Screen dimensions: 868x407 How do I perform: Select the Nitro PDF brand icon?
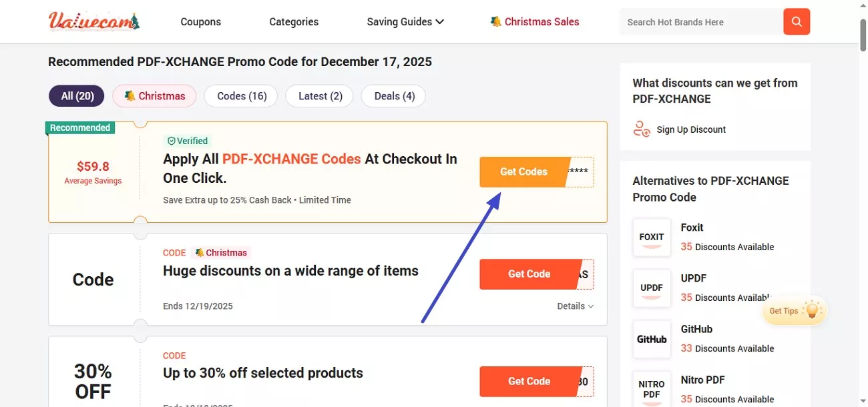click(651, 389)
